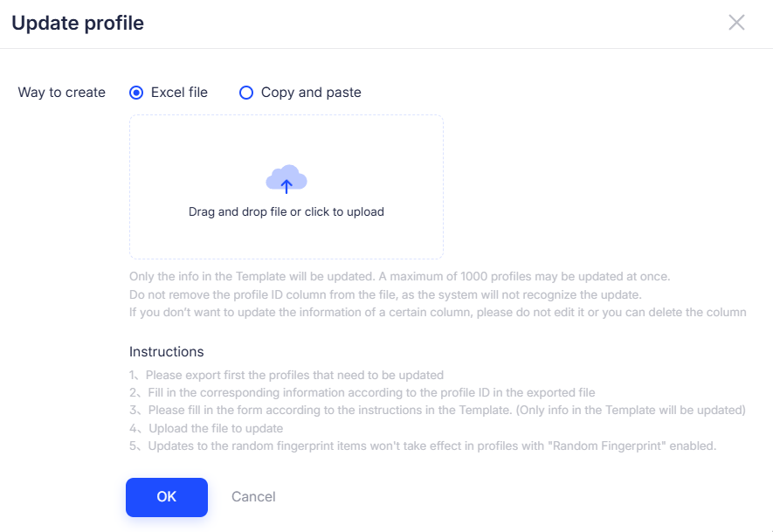The width and height of the screenshot is (773, 532).
Task: Select the 'Excel file' radio button
Action: pos(136,93)
